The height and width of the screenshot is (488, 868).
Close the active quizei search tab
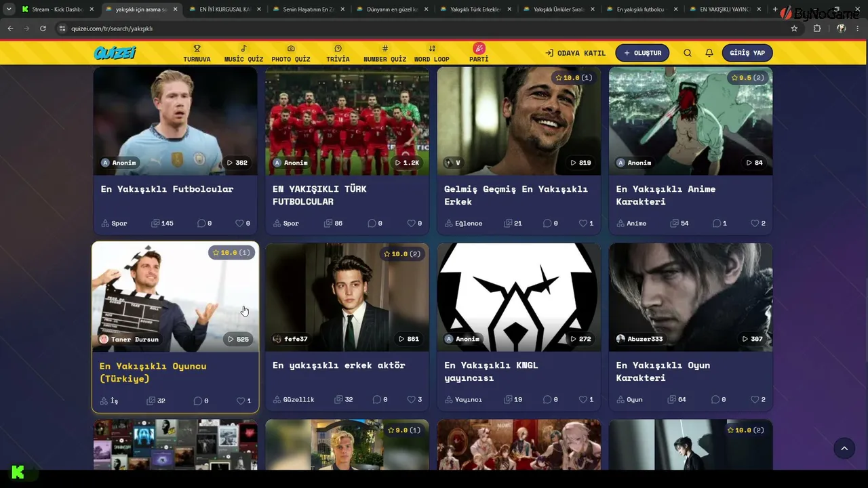click(x=175, y=9)
